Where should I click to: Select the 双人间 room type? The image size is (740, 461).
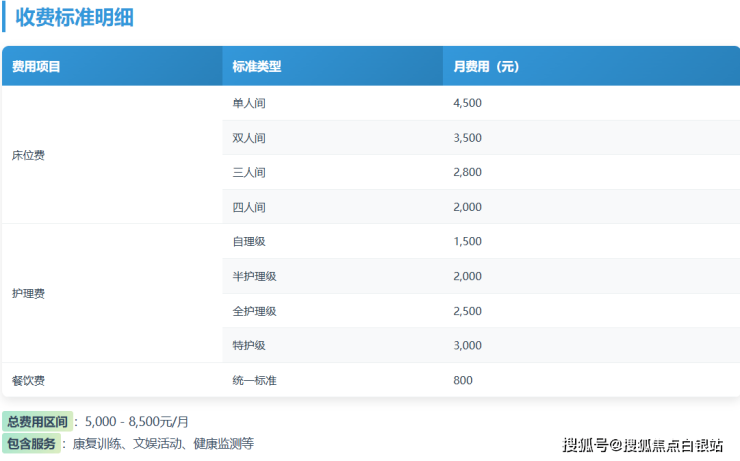coord(249,138)
